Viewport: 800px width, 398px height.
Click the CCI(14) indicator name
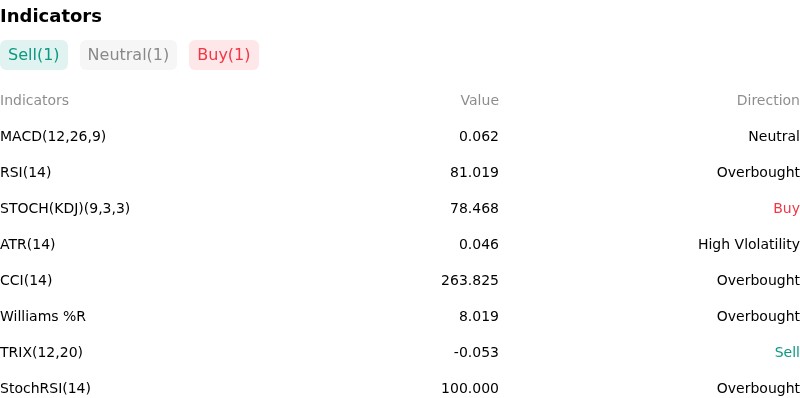click(x=26, y=281)
